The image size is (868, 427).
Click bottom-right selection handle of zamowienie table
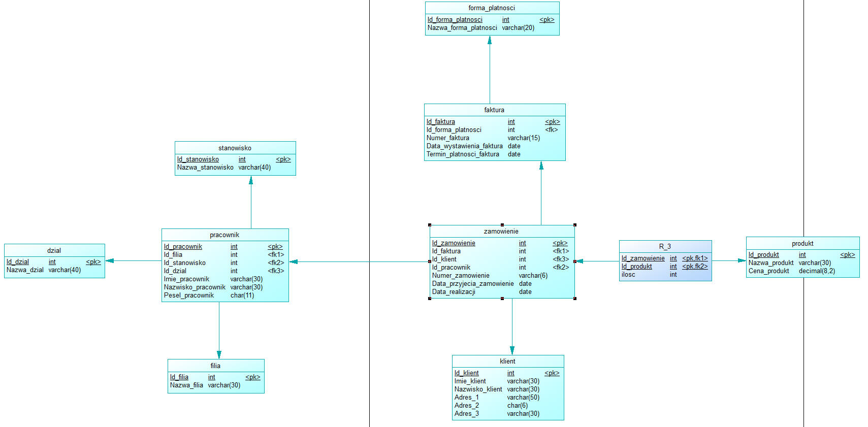575,299
